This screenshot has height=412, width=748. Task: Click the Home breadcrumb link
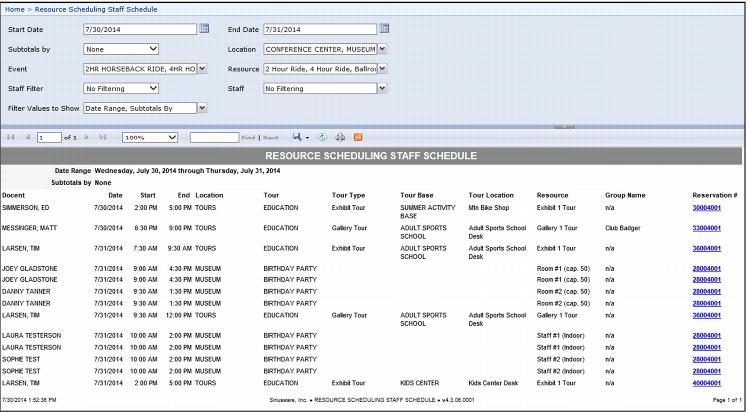pyautogui.click(x=15, y=7)
